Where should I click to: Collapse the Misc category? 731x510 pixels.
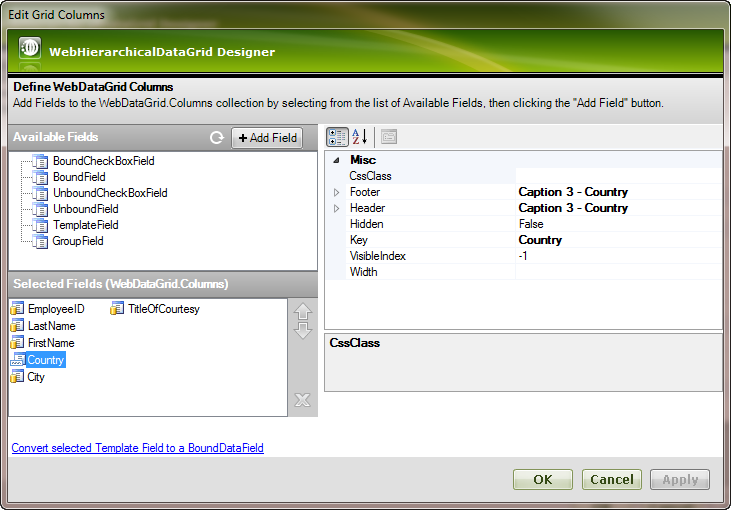tap(336, 160)
